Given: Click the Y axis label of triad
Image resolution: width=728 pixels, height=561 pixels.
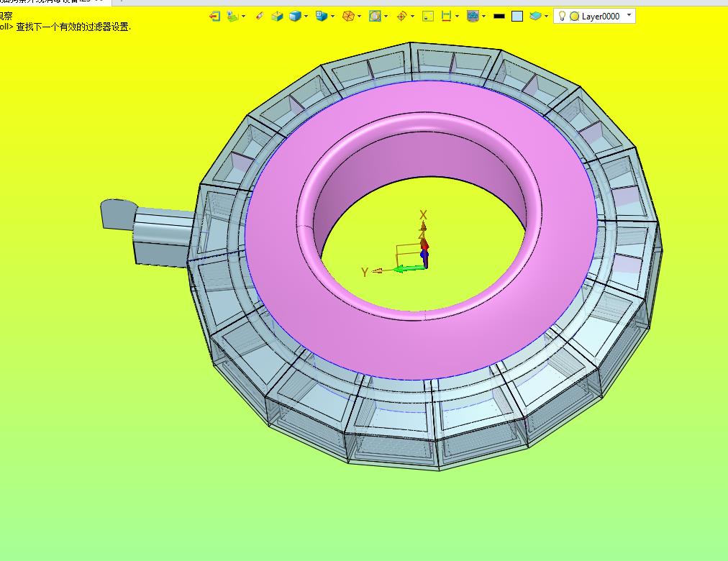Looking at the screenshot, I should [x=365, y=272].
